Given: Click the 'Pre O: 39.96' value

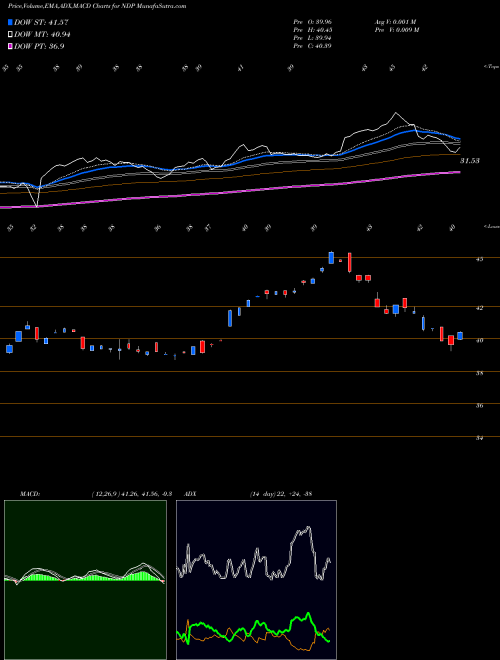Looking at the screenshot, I should pos(313,22).
